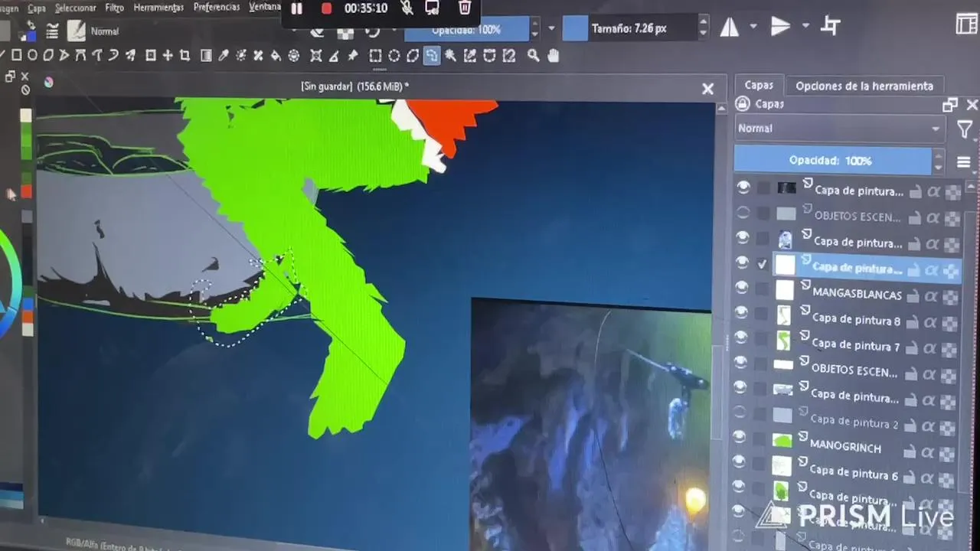Open the Herramientas menu
Image resolution: width=980 pixels, height=551 pixels.
coord(158,7)
